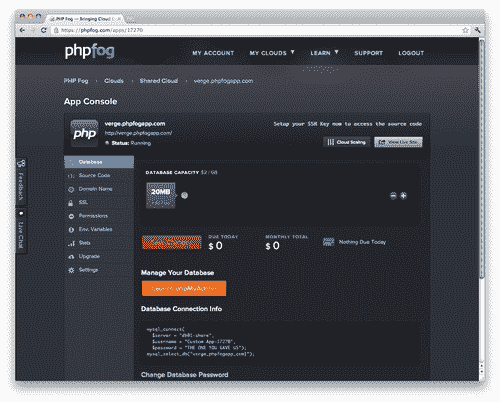Click the Database Connection Info heading
Screen dimensions: 500x402
[x=181, y=309]
